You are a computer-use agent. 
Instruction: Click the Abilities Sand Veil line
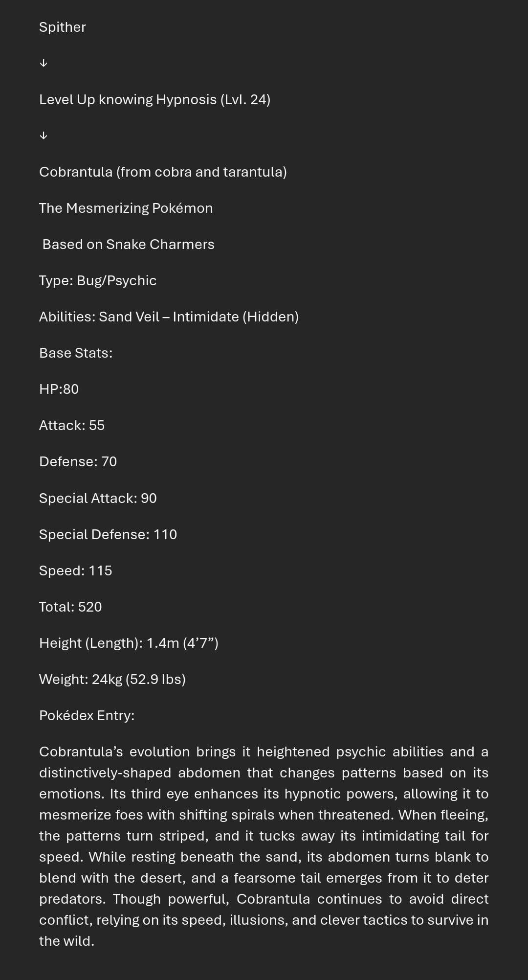pyautogui.click(x=169, y=317)
